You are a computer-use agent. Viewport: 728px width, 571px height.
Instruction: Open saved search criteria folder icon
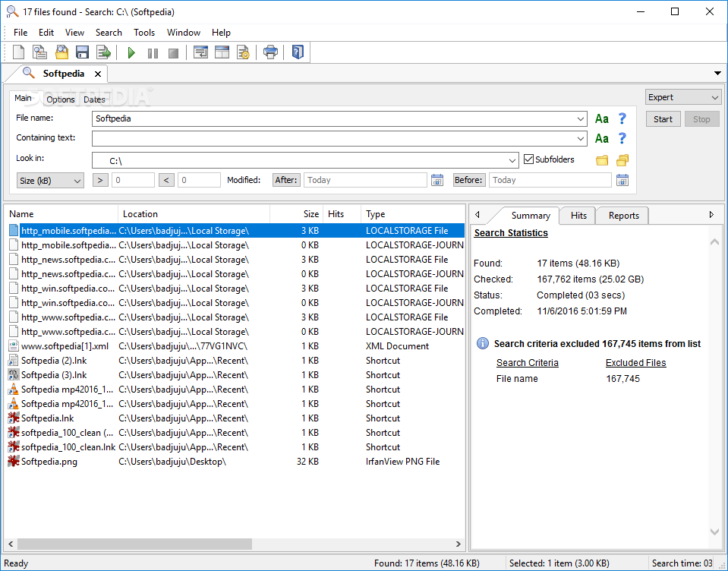click(61, 52)
